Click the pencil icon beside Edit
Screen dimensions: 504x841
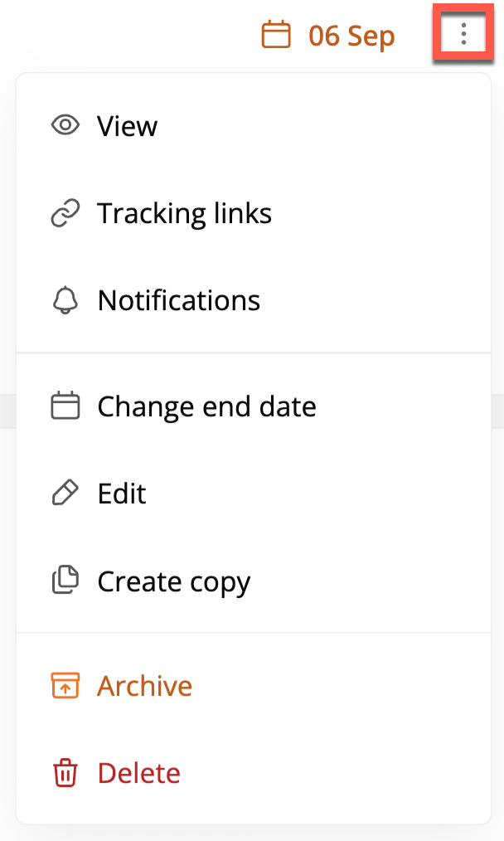click(65, 493)
